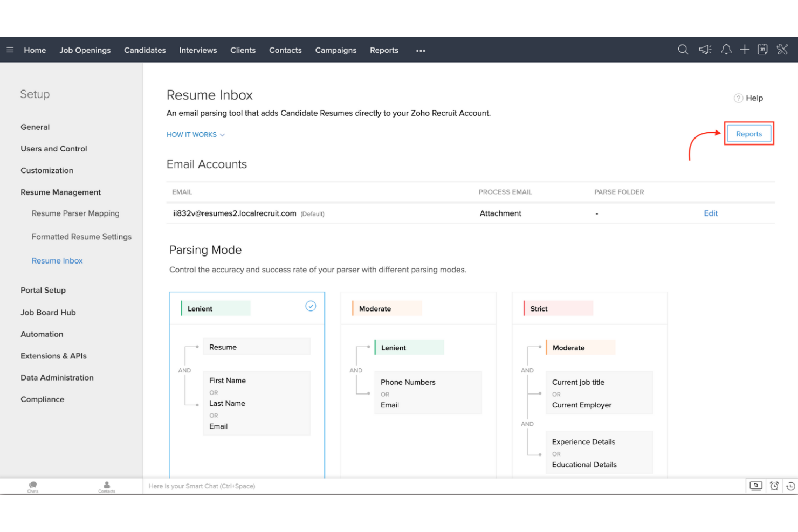Deselect the Lenient parsing mode checkmark
Viewport: 798px width, 532px height.
coord(311,306)
